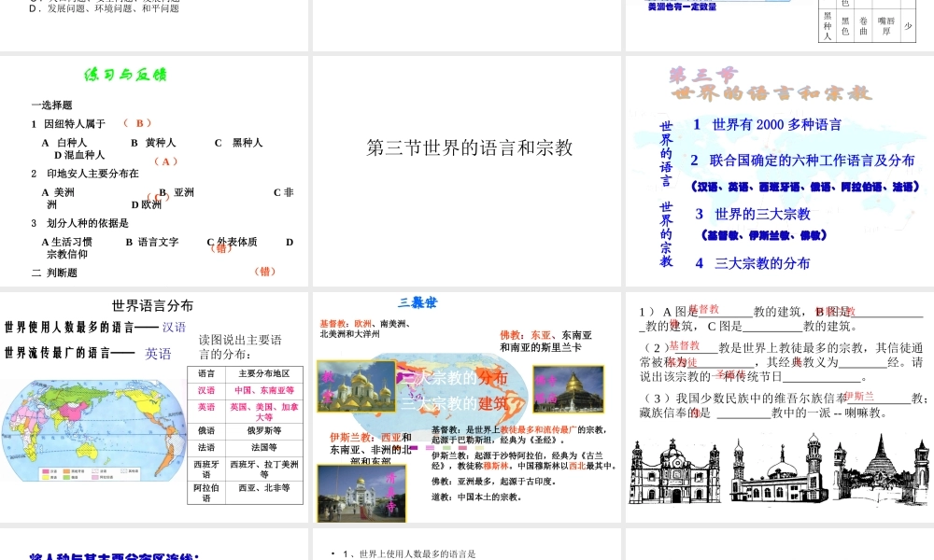Click '4 三大宗教的分布' outline item

[x=753, y=263]
